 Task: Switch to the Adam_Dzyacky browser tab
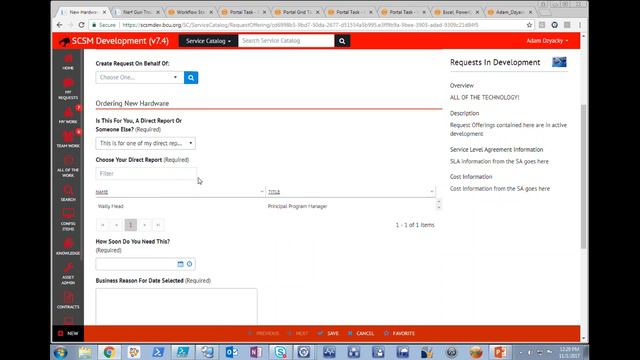click(510, 12)
